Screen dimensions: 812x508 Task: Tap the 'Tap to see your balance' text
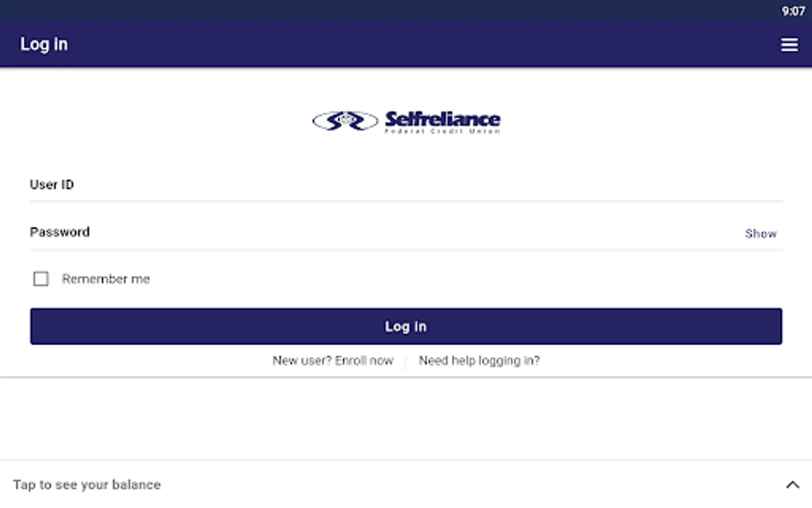click(x=87, y=485)
